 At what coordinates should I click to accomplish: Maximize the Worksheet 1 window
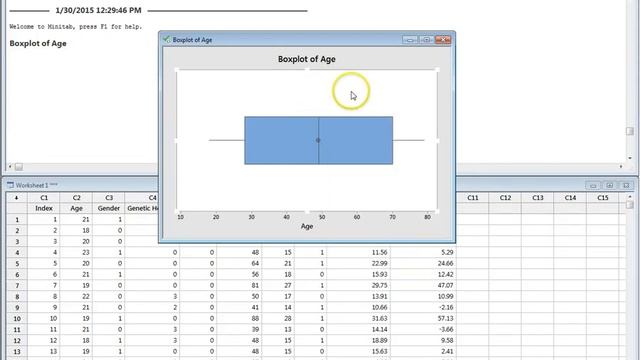point(609,185)
